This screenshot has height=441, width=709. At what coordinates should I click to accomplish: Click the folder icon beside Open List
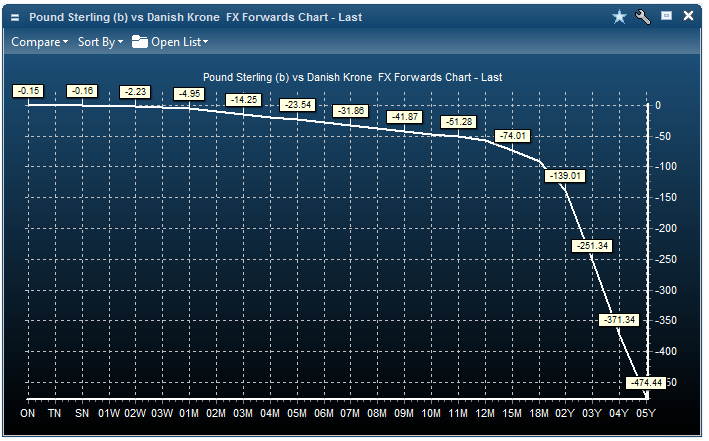[139, 42]
